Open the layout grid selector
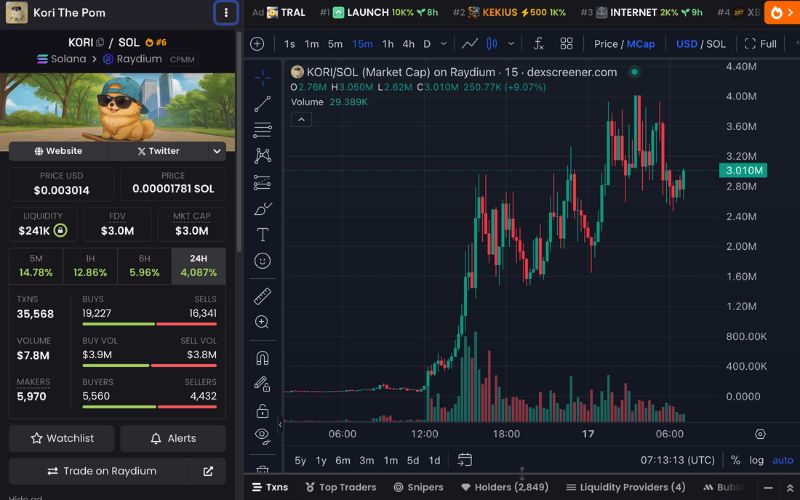This screenshot has height=500, width=800. pos(566,44)
